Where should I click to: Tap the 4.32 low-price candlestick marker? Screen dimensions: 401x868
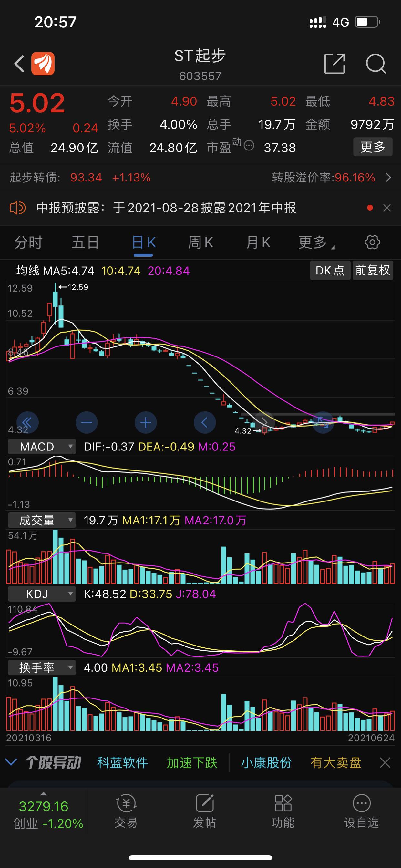point(247,431)
